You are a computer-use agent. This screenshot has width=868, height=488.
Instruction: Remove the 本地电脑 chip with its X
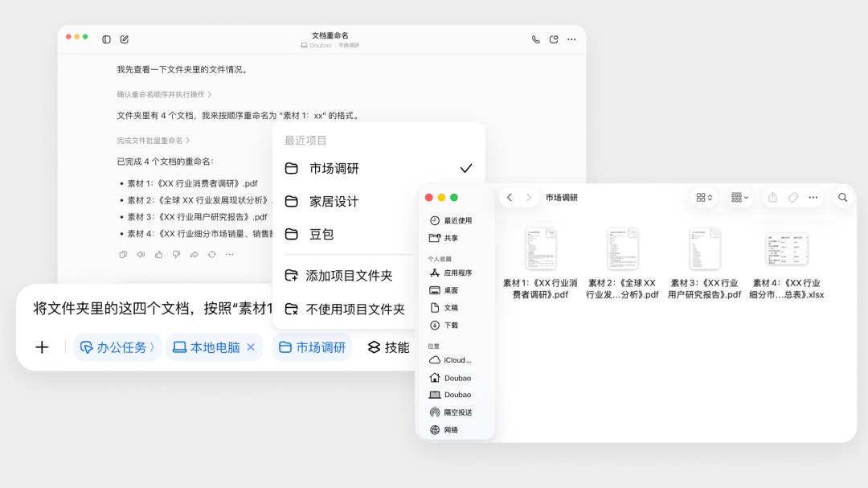coord(251,347)
